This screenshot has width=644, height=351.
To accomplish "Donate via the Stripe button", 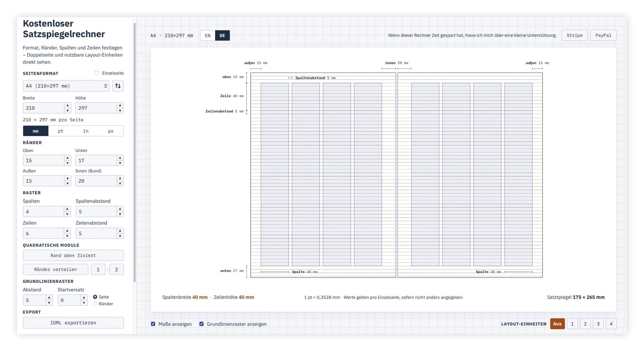I will tap(574, 35).
